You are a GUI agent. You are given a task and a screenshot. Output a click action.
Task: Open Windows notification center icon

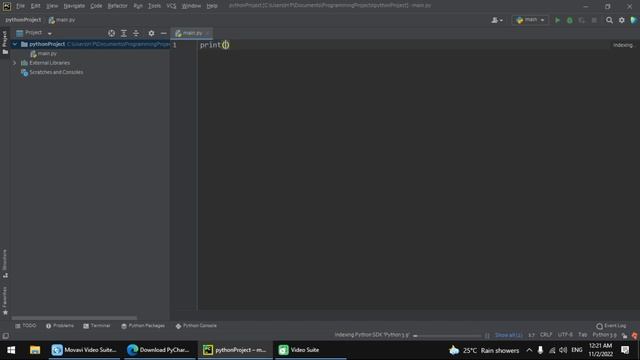click(x=625, y=350)
